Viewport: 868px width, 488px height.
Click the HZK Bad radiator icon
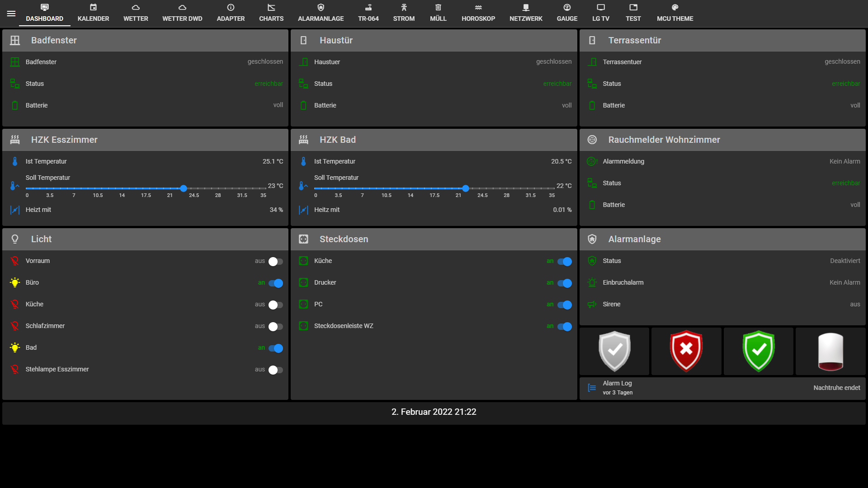point(303,140)
